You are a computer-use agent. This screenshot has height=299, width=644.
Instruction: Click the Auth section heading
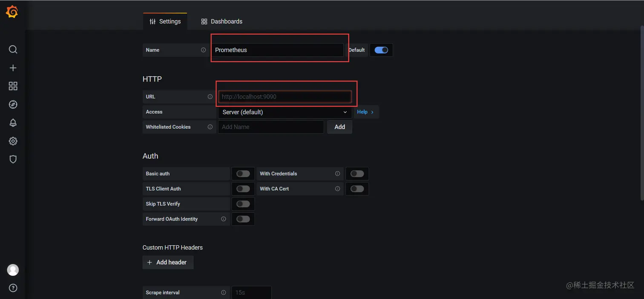point(150,156)
